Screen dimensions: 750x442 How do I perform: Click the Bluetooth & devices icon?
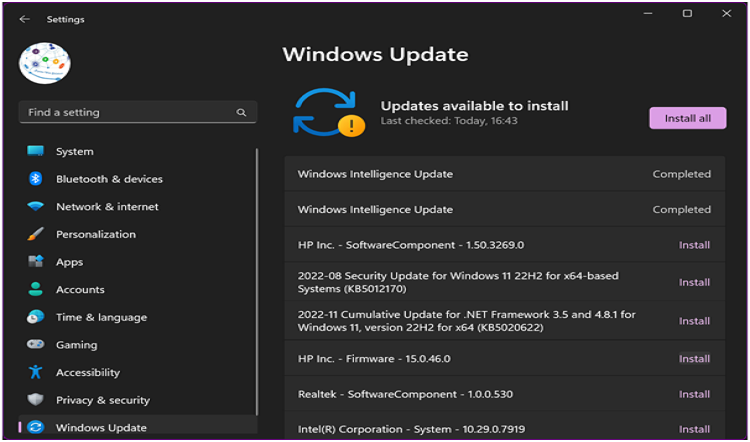[36, 179]
